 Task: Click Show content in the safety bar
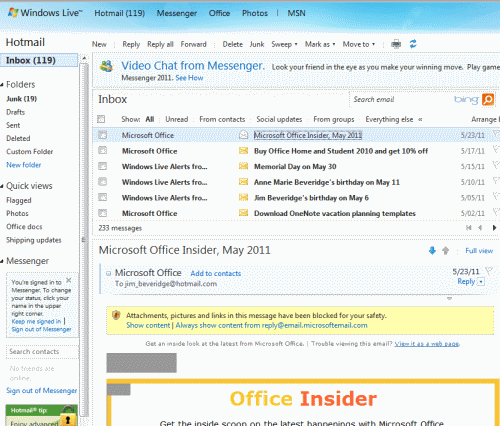[148, 325]
